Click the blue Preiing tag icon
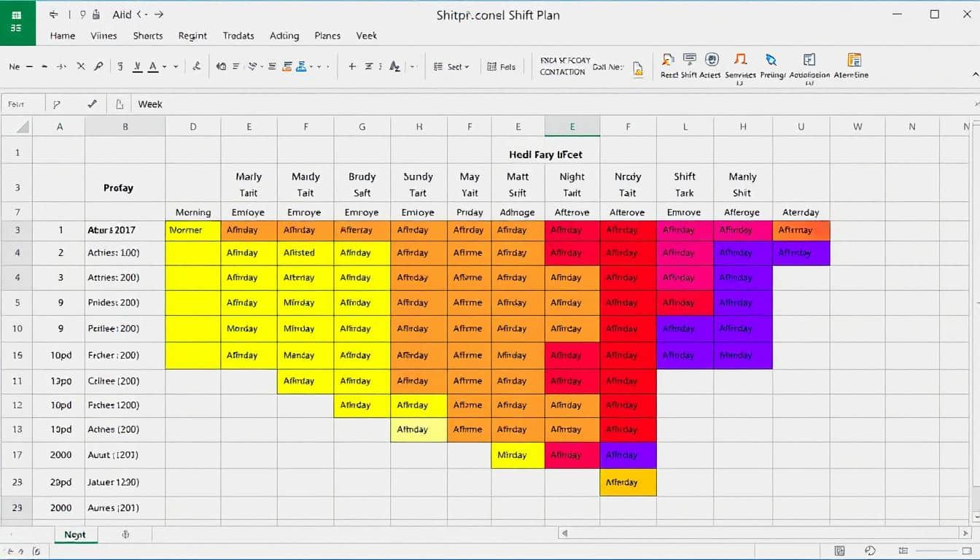Screen dimensions: 980x560 point(771,60)
